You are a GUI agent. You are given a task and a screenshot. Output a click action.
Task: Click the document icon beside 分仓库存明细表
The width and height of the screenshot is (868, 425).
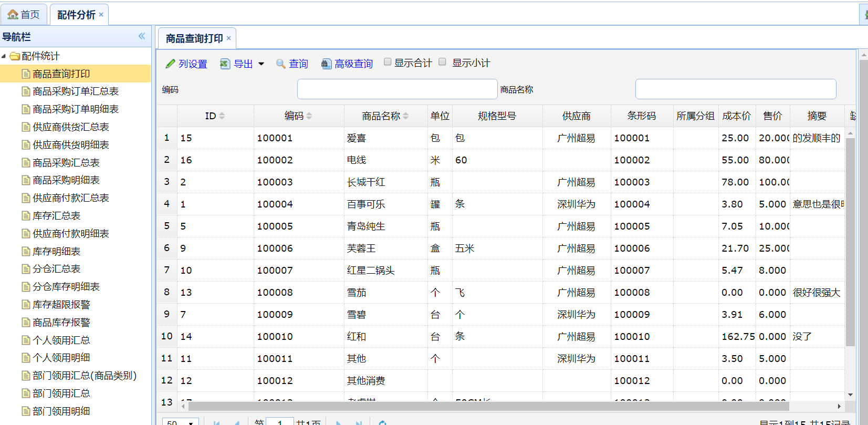tap(26, 287)
